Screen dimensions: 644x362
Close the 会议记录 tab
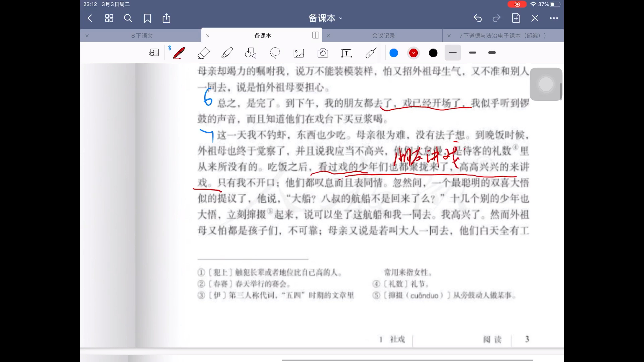328,36
